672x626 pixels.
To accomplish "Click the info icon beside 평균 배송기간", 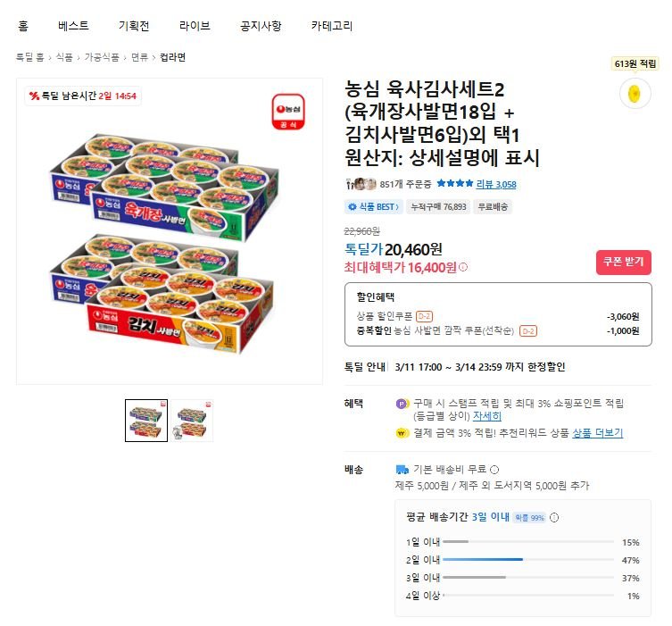I will (x=554, y=517).
